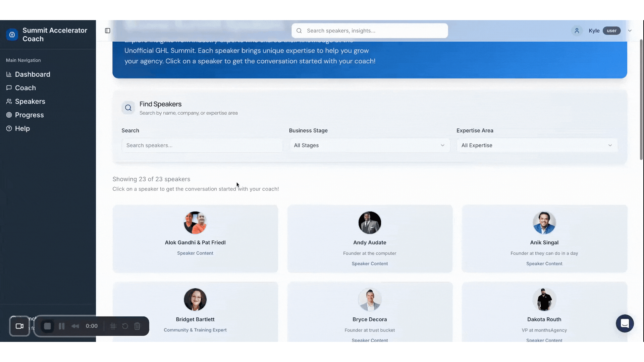Click the restart recording icon
This screenshot has height=362, width=644.
click(x=125, y=326)
